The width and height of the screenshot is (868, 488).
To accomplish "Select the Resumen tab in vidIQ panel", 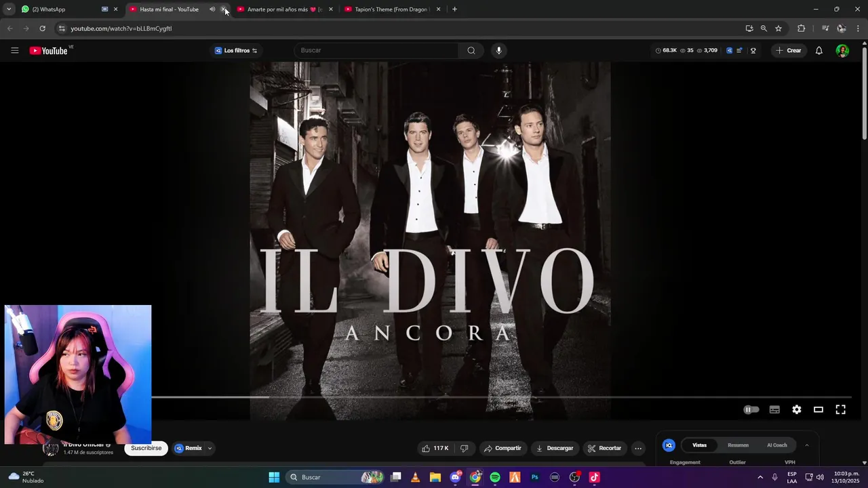I will 738,445.
